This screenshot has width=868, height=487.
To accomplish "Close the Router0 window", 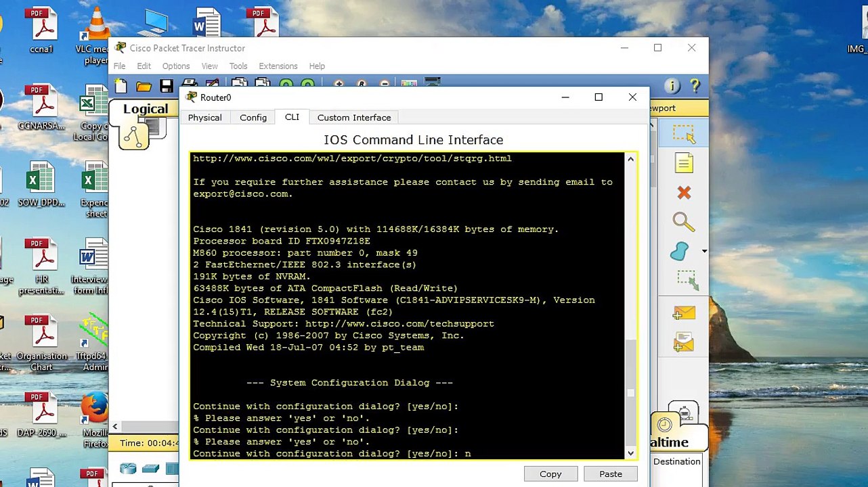I will click(x=632, y=97).
